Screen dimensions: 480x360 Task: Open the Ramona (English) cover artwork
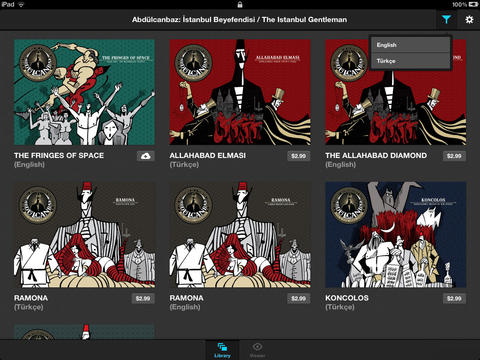pyautogui.click(x=240, y=235)
